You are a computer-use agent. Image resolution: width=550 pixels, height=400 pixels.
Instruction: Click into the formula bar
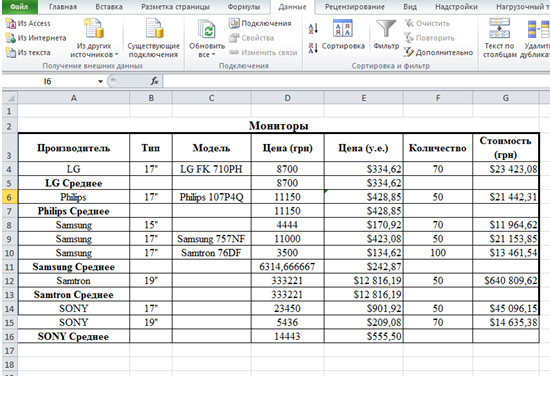click(x=356, y=81)
